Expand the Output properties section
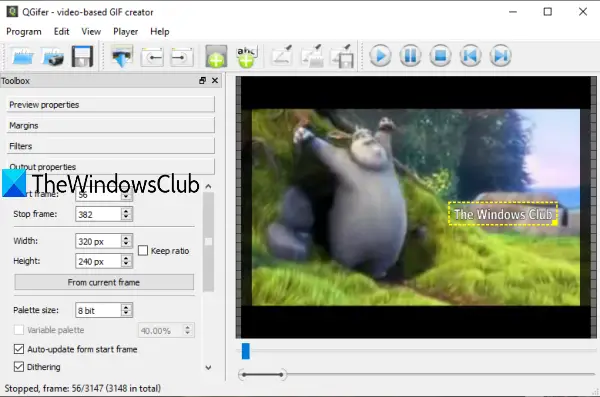600x397 pixels. point(111,167)
